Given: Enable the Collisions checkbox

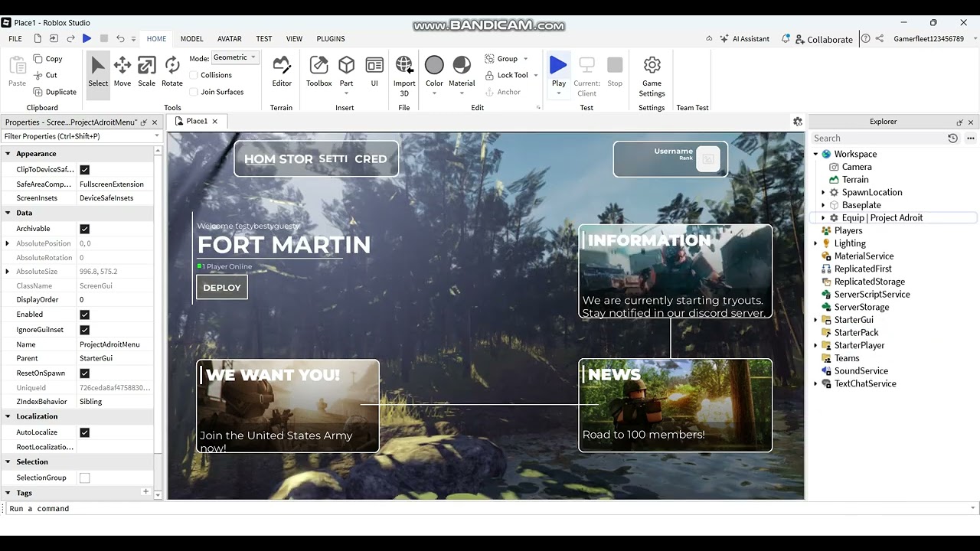Looking at the screenshot, I should (194, 75).
